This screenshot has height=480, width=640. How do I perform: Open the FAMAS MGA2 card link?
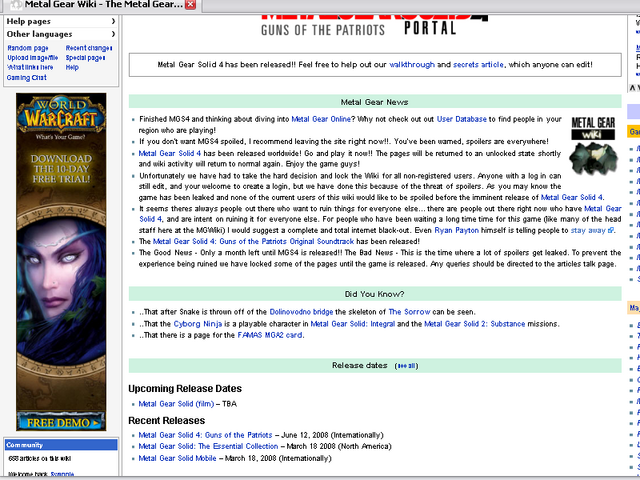click(270, 335)
